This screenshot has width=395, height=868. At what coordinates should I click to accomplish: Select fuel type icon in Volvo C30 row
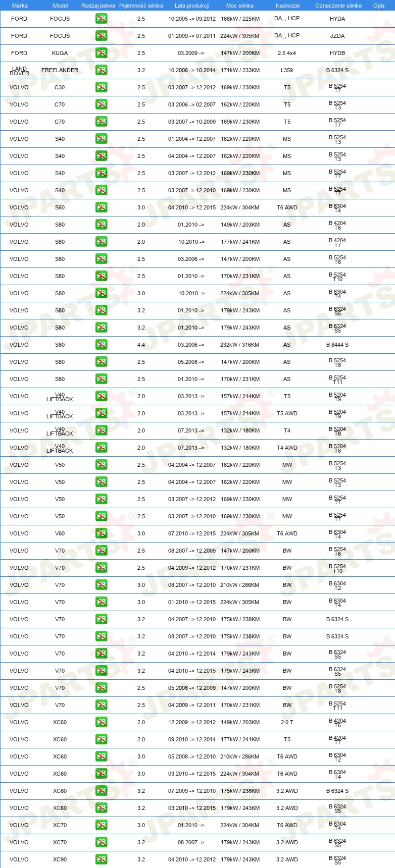tap(101, 87)
